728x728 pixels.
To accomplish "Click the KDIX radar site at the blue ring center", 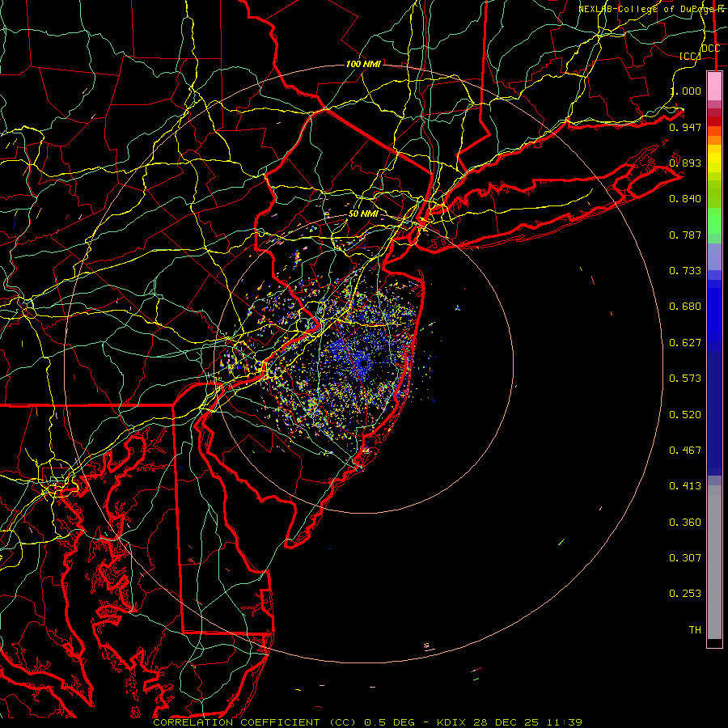I will pyautogui.click(x=363, y=363).
